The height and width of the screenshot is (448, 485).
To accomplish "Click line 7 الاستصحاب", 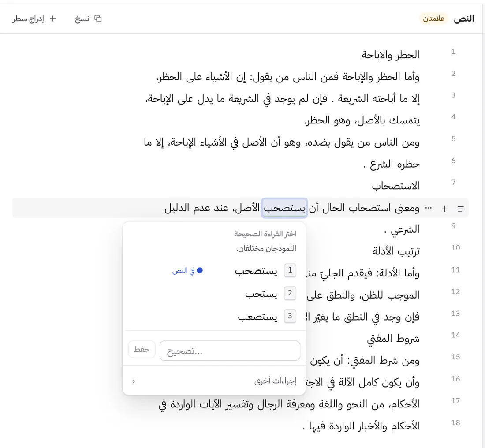I will (x=395, y=186).
